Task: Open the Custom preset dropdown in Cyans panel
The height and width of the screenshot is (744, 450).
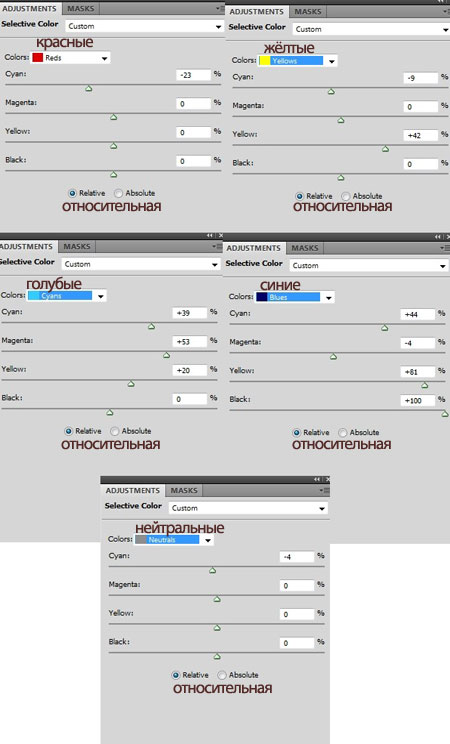Action: [x=141, y=264]
